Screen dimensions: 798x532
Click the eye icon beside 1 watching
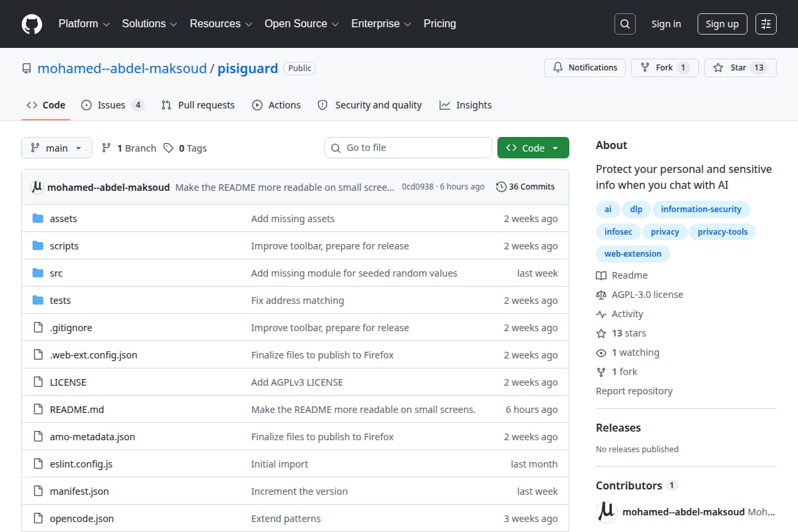click(x=601, y=352)
